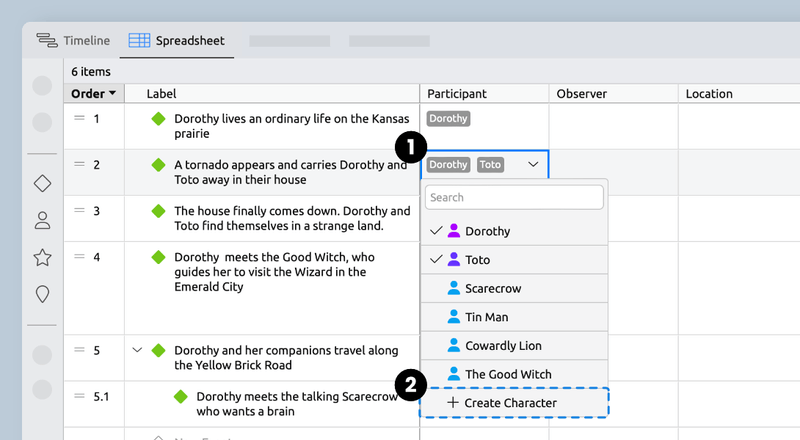The width and height of the screenshot is (800, 440).
Task: Click the Location column header
Action: coord(739,93)
